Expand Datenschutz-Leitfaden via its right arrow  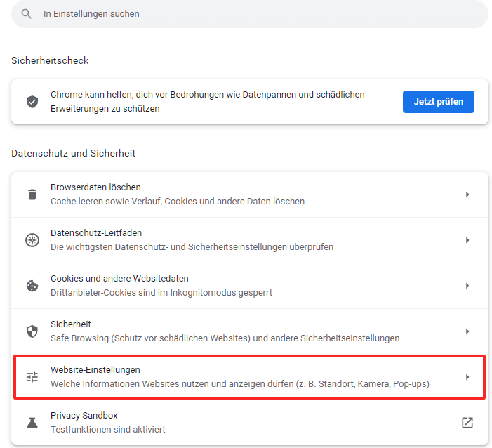467,240
